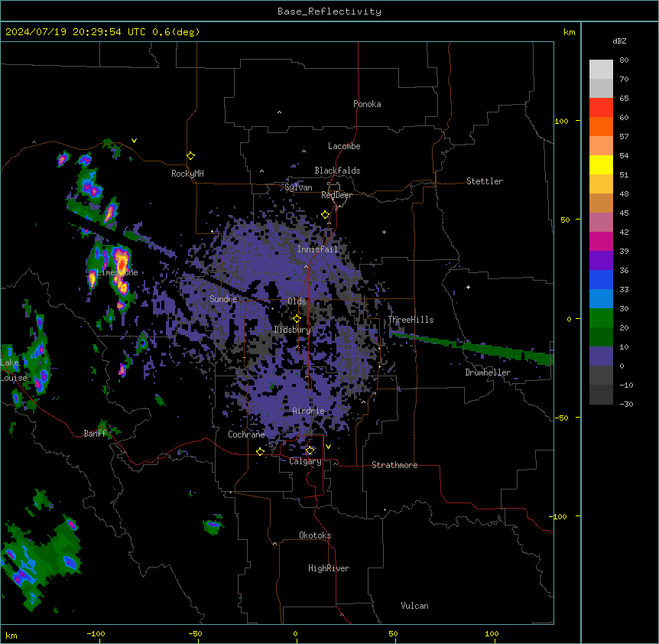The height and width of the screenshot is (644, 659).
Task: Click the Airdrie city label
Action: pyautogui.click(x=309, y=411)
